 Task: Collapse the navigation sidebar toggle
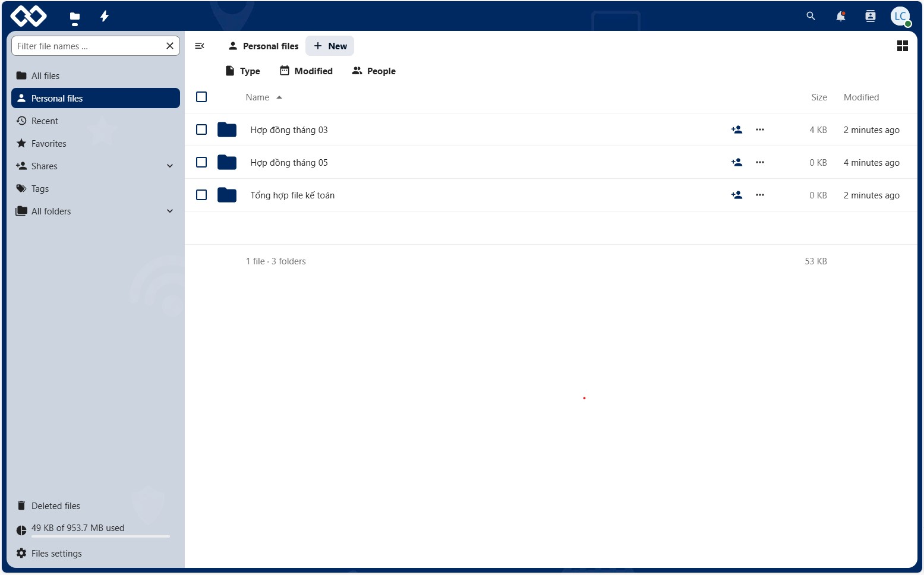[200, 46]
